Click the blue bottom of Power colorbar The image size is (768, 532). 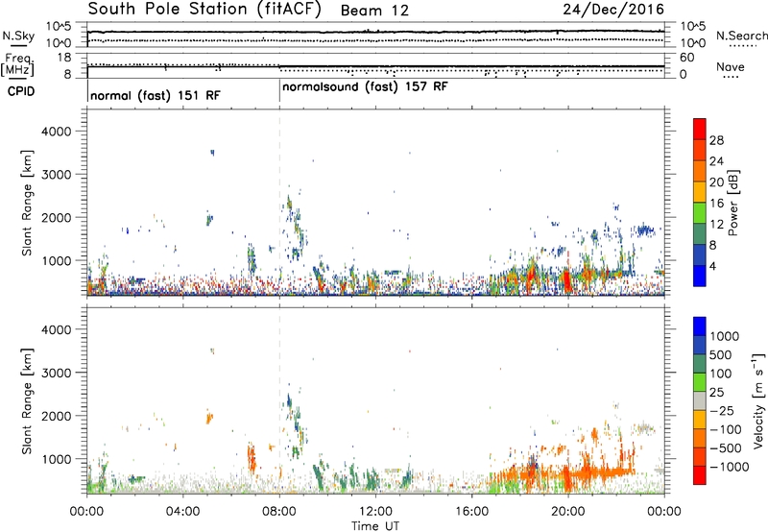coord(700,276)
